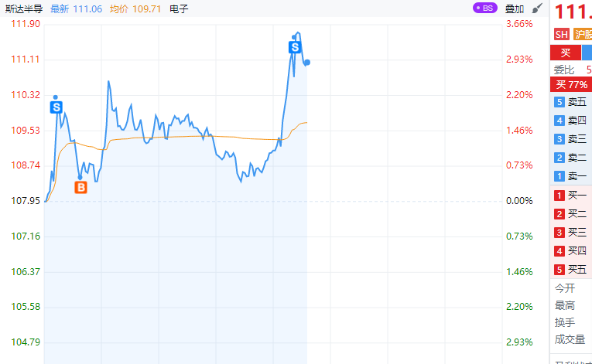Click the SH exchange badge

tap(561, 35)
